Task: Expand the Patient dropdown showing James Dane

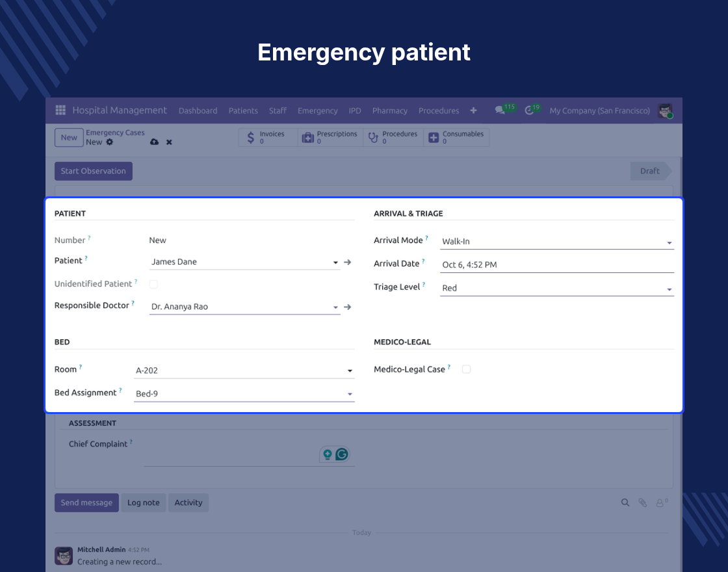Action: click(x=335, y=263)
